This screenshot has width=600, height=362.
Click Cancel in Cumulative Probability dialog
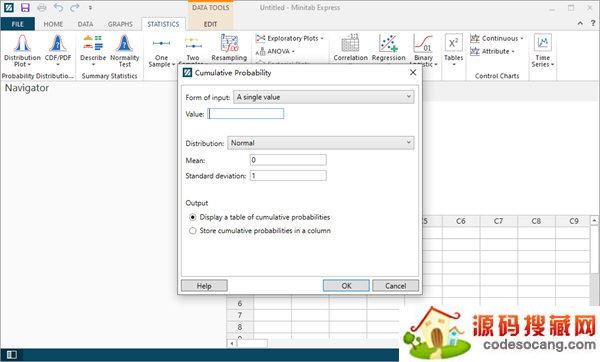coord(395,286)
